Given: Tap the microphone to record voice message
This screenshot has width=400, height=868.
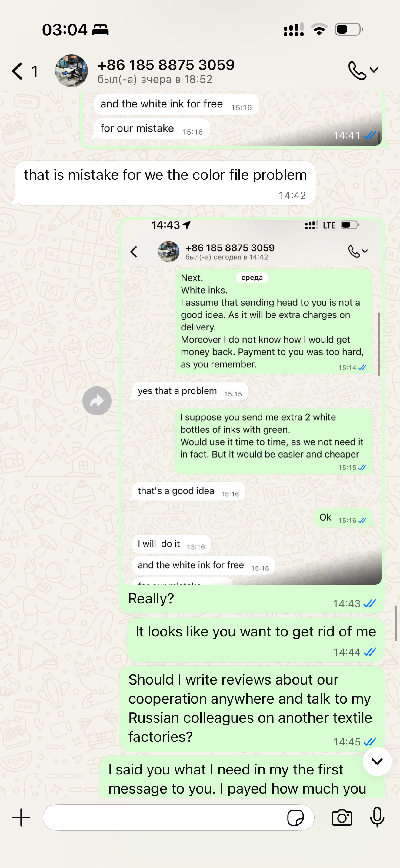Looking at the screenshot, I should [377, 817].
